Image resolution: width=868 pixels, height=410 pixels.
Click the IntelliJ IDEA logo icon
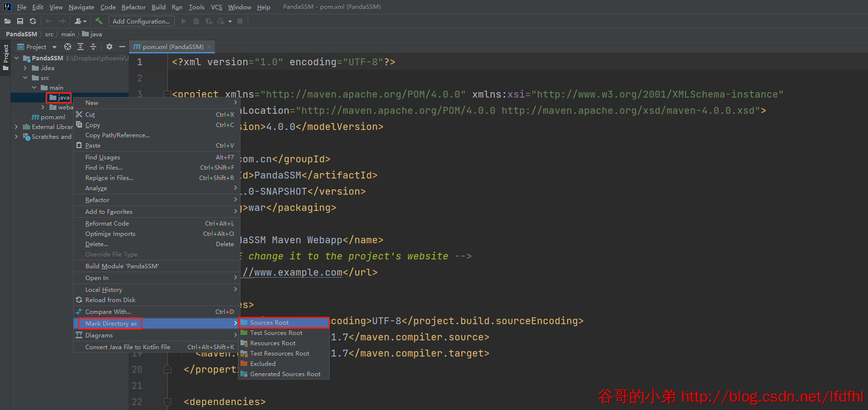coord(7,7)
